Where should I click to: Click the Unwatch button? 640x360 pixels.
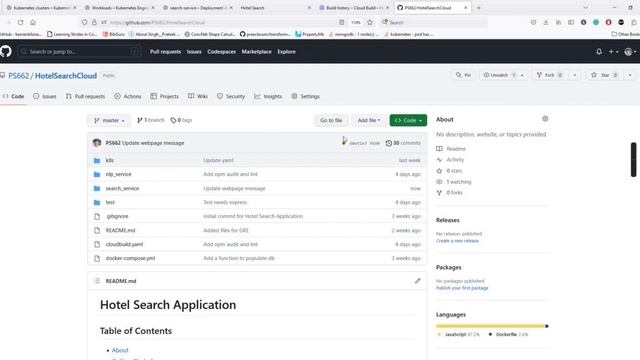pos(499,75)
